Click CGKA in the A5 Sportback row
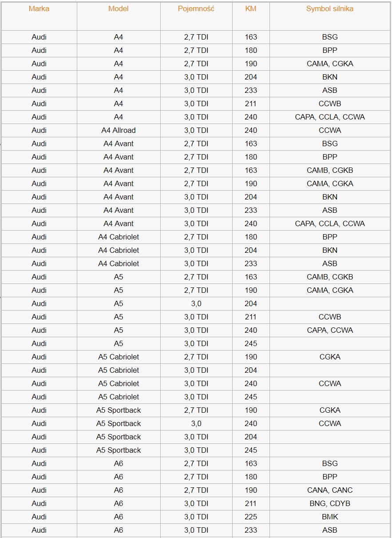Image resolution: width=392 pixels, height=538 pixels. tap(330, 410)
